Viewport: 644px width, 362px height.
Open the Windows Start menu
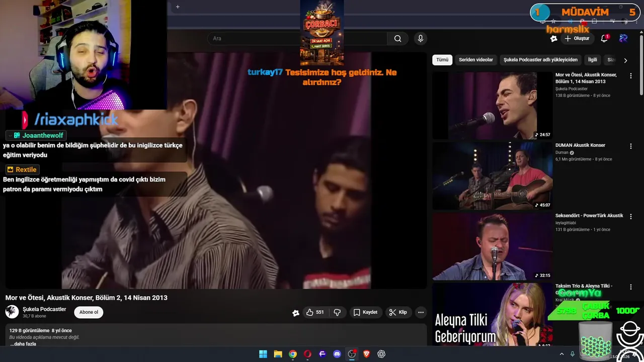pyautogui.click(x=263, y=354)
